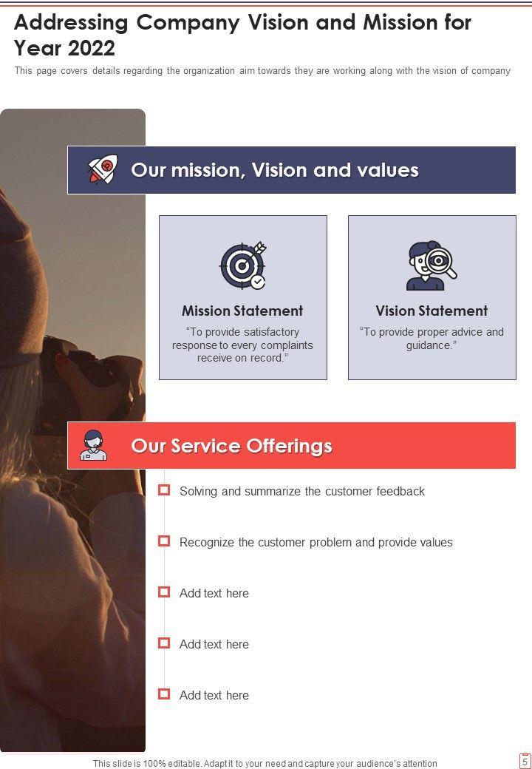
Task: Click the footer text This slide is 100% editable
Action: pyautogui.click(x=265, y=763)
